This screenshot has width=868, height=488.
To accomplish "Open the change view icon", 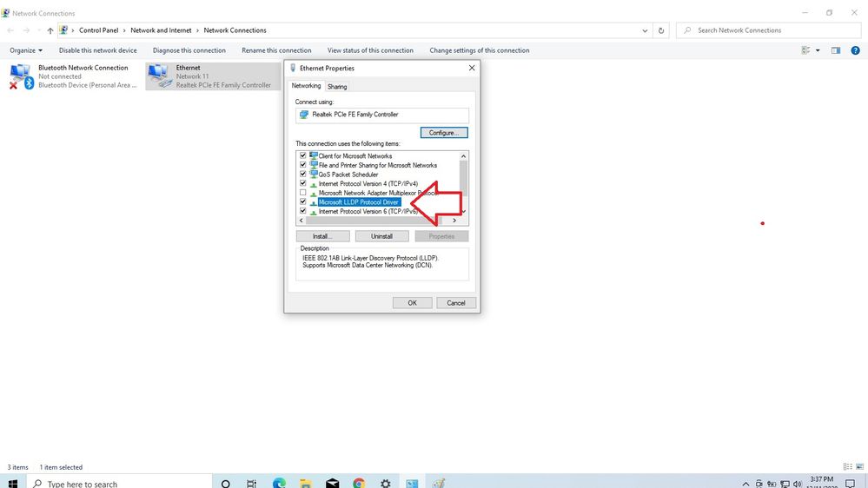I will coord(806,50).
